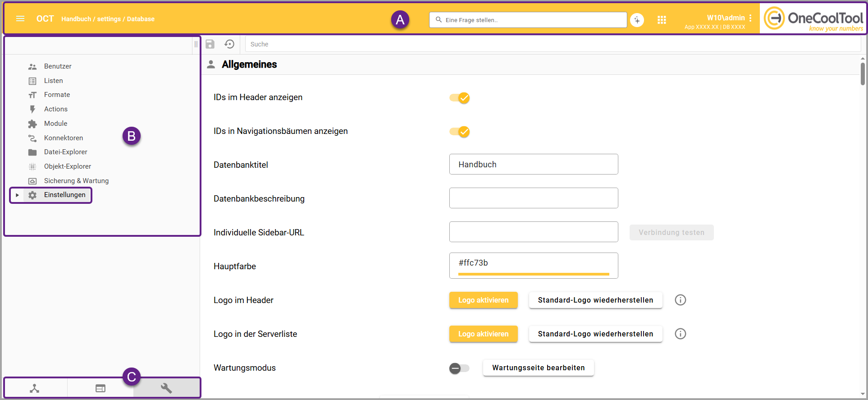
Task: Click the restore history icon
Action: 229,44
